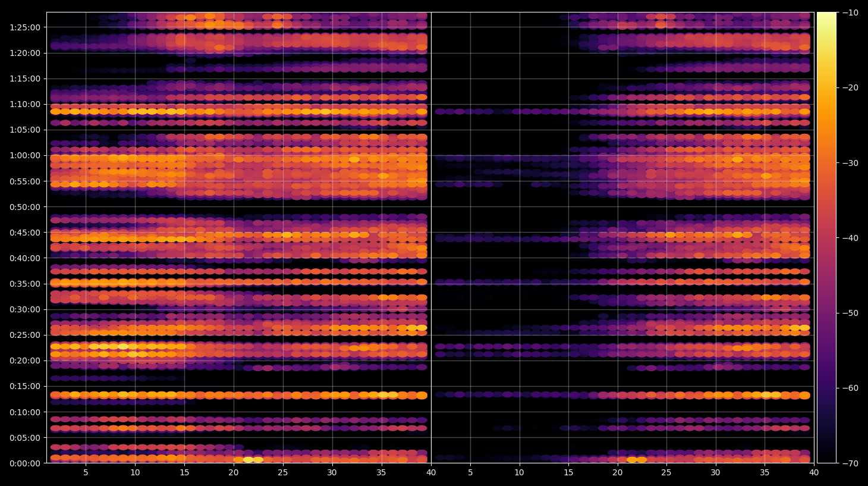The image size is (868, 486).
Task: Click the 0:30:00 time axis label
Action: click(25, 309)
